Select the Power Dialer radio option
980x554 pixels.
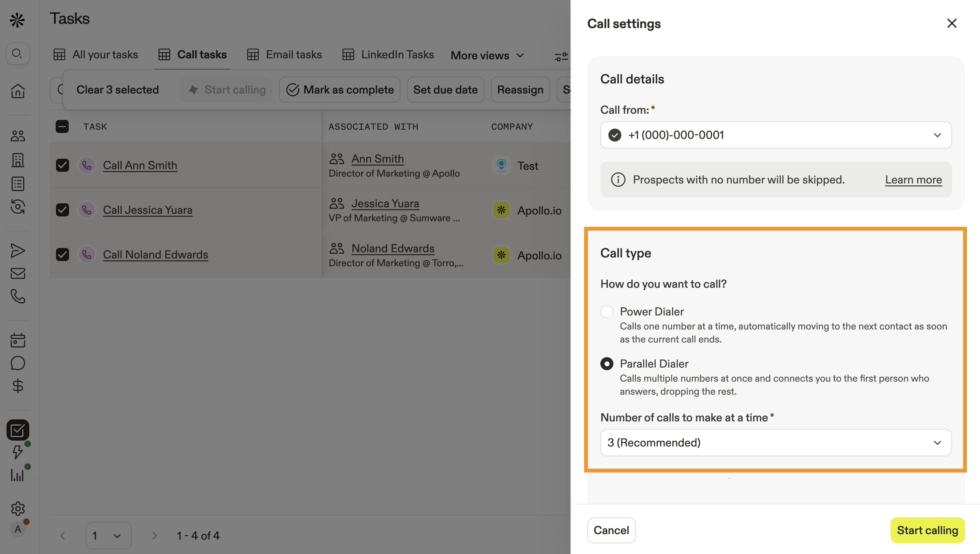click(x=607, y=312)
